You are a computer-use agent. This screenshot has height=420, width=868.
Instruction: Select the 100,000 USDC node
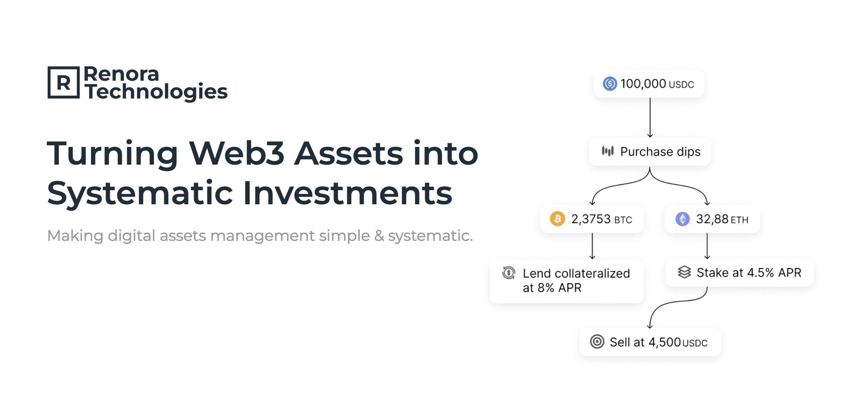pyautogui.click(x=649, y=83)
